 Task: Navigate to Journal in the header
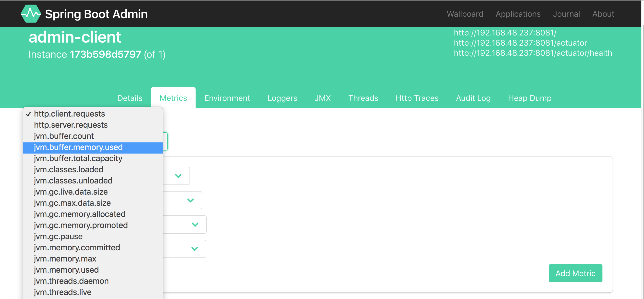566,14
